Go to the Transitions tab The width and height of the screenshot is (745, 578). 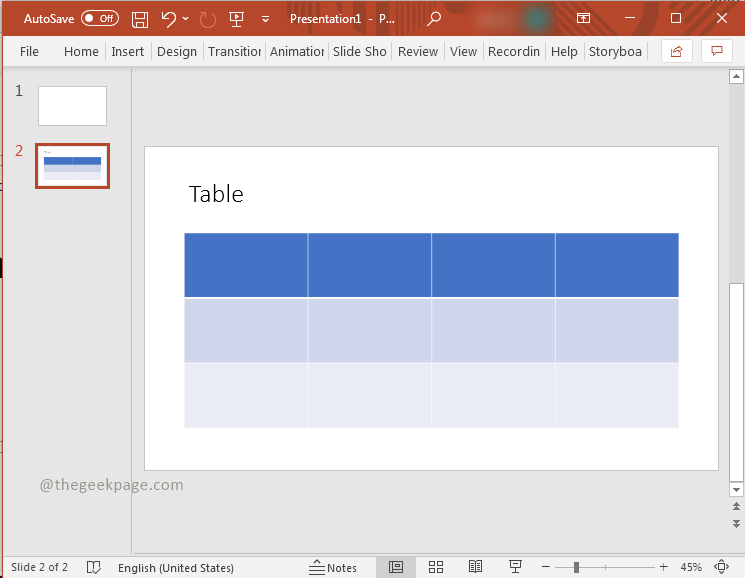click(235, 51)
